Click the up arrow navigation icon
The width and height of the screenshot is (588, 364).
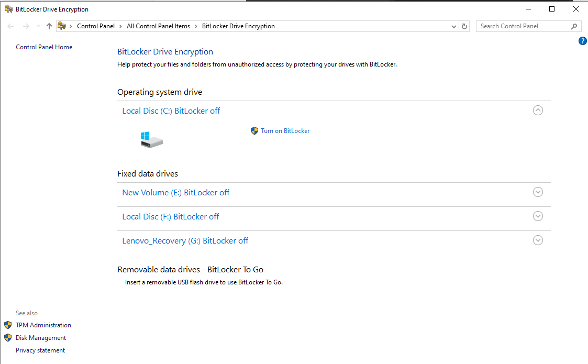point(49,26)
